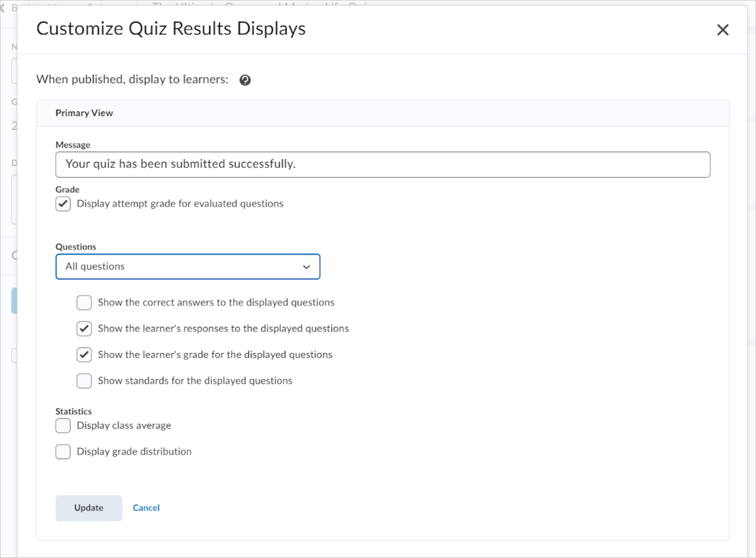The image size is (756, 558).
Task: Check Display grade distribution option
Action: 63,452
